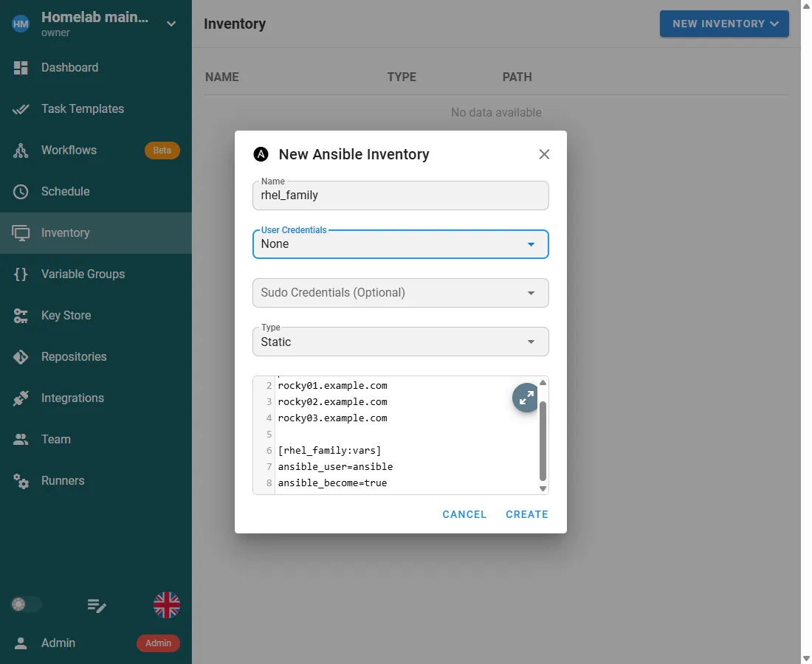Click the Beta badge next to Workflows
The image size is (812, 664).
pyautogui.click(x=162, y=151)
